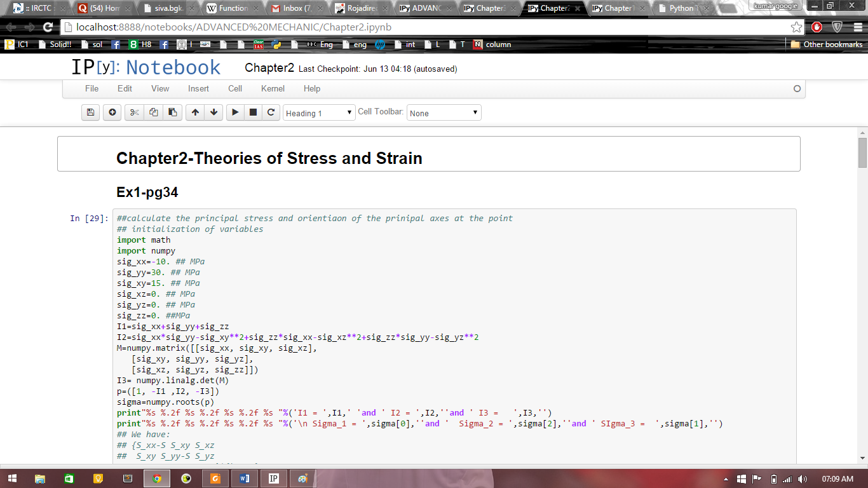Viewport: 868px width, 488px height.
Task: Click the Chapter2 notebook title to rename
Action: tap(269, 68)
